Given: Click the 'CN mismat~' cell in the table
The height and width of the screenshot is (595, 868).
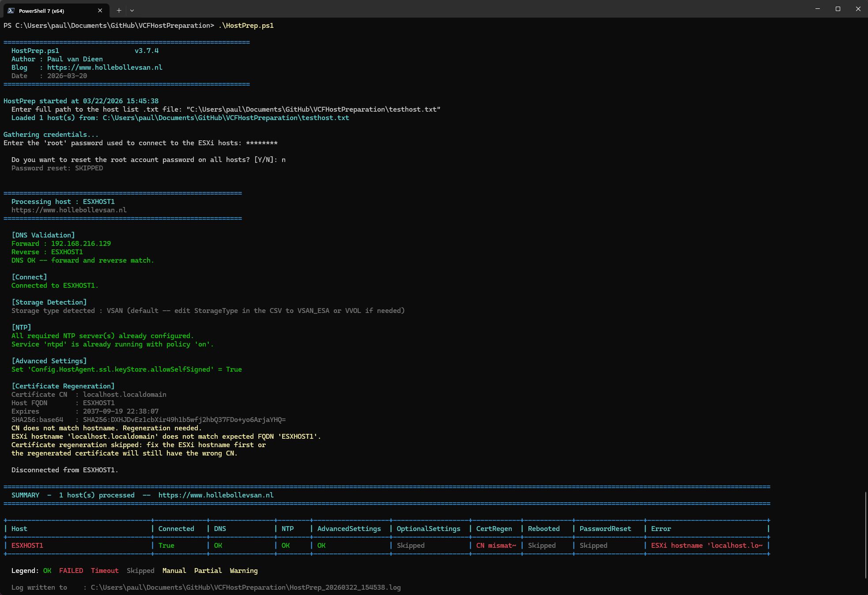Looking at the screenshot, I should 496,546.
